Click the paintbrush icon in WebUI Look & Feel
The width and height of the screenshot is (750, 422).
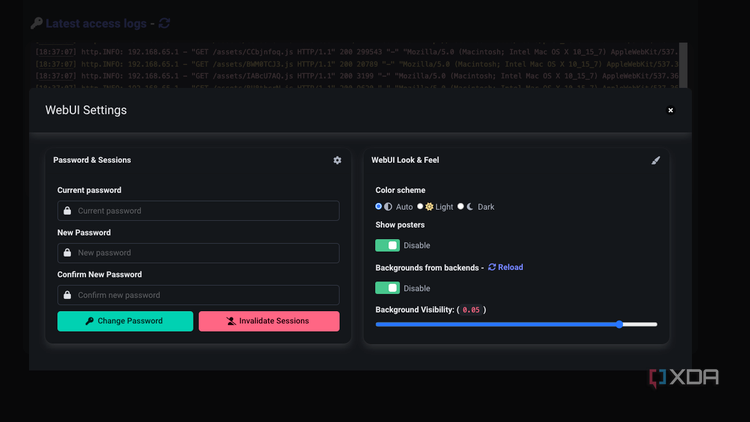(x=655, y=160)
